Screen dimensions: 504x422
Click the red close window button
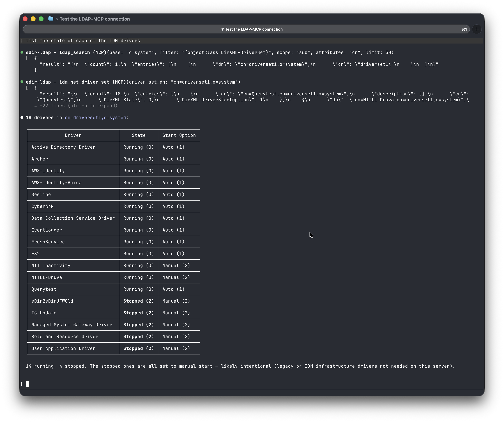pos(25,19)
